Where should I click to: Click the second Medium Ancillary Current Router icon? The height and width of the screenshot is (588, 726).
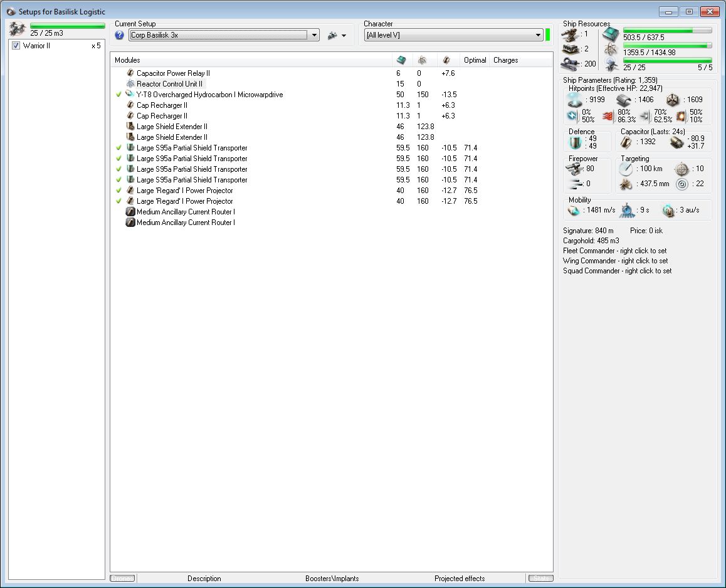coord(130,223)
